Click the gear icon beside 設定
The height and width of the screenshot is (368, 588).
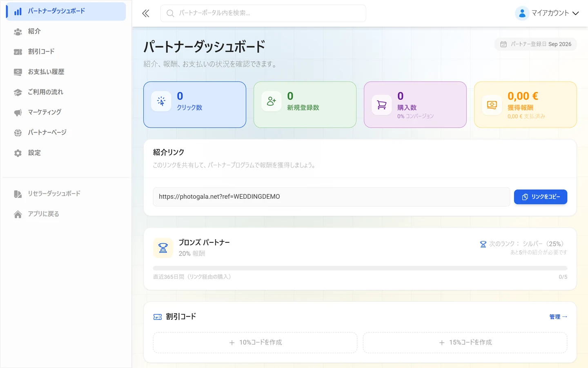[x=18, y=153]
